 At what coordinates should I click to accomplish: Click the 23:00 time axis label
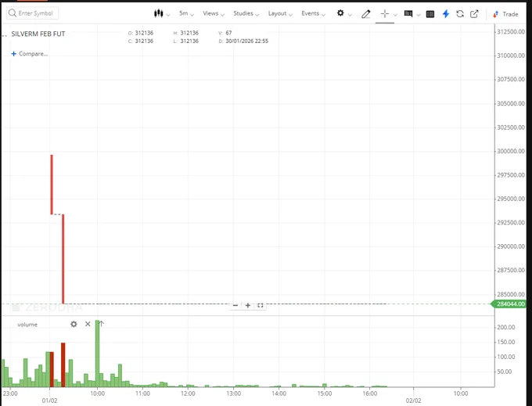pyautogui.click(x=10, y=393)
